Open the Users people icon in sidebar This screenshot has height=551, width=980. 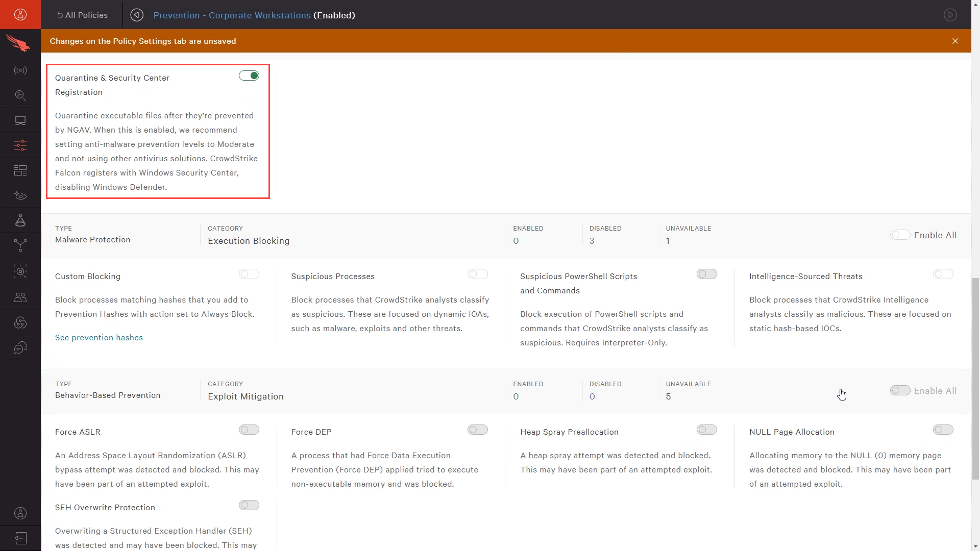pos(20,297)
